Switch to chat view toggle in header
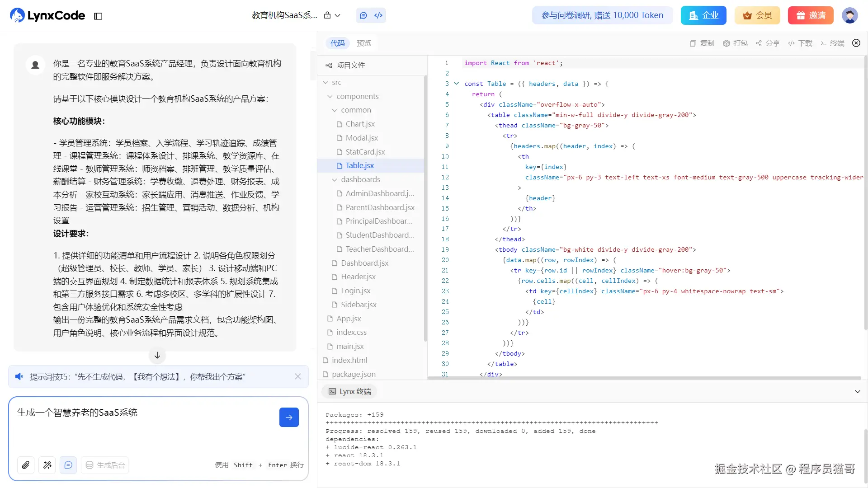The image size is (868, 488). (x=363, y=15)
